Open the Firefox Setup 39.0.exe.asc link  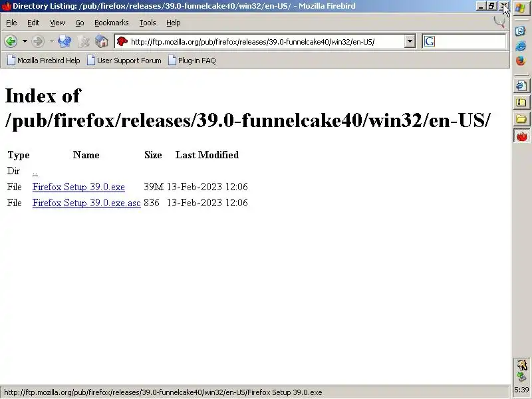pyautogui.click(x=86, y=203)
